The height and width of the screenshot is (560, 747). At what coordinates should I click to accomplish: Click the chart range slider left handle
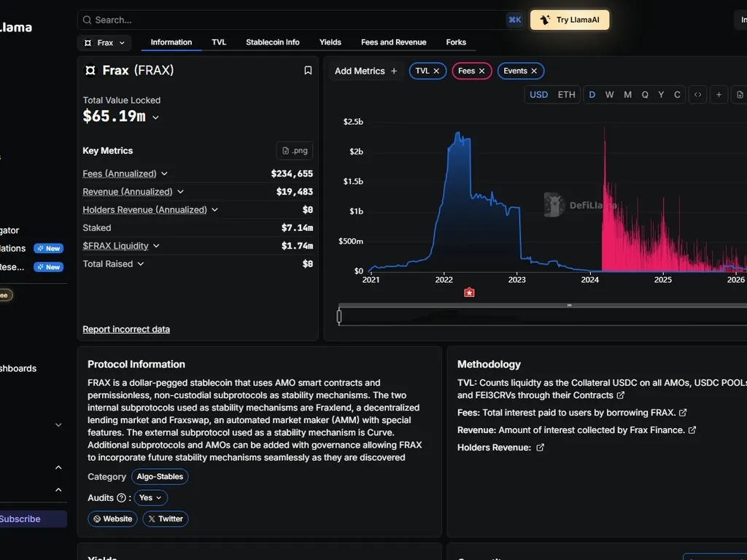click(339, 316)
